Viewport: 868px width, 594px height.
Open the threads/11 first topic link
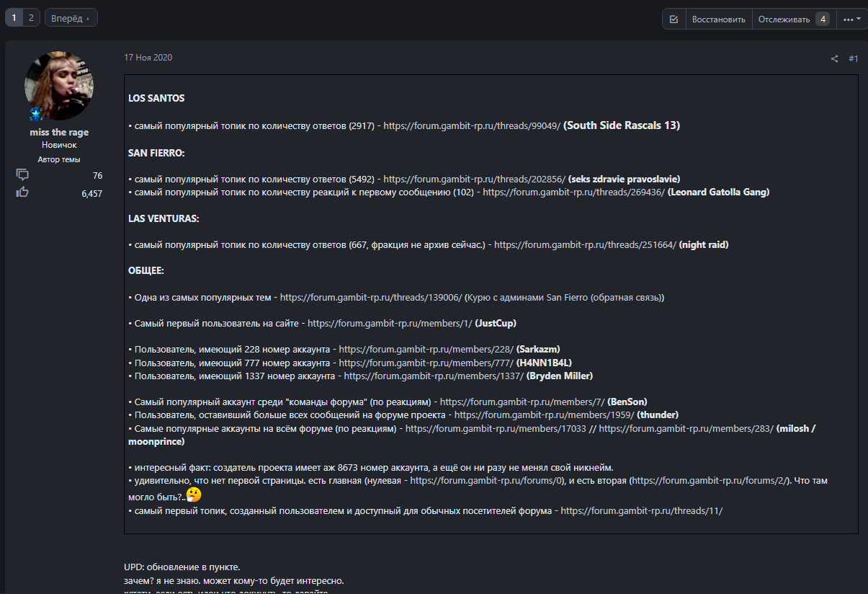[x=641, y=510]
